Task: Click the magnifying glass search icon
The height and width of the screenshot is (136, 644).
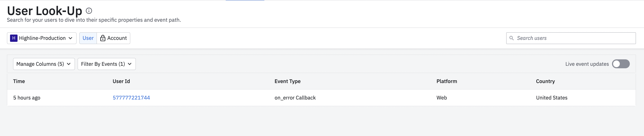Action: 512,38
